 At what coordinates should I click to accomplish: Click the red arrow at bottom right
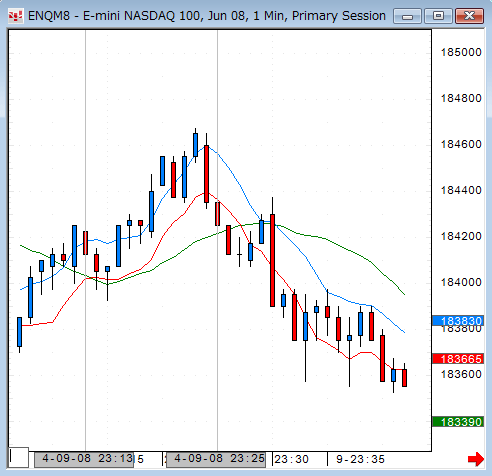pyautogui.click(x=475, y=459)
